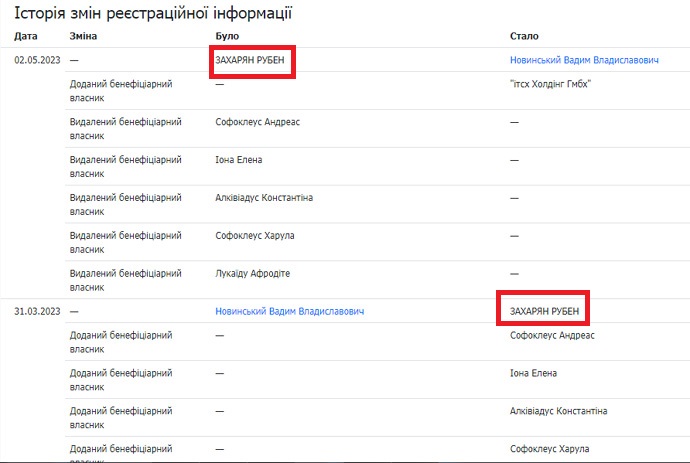The image size is (690, 463).
Task: Select Алківіадус Константіна in the Було column
Action: pos(264,198)
